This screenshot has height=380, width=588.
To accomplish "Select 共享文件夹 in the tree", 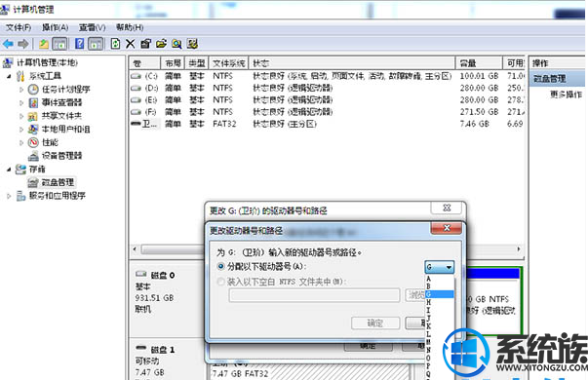I will (x=61, y=116).
